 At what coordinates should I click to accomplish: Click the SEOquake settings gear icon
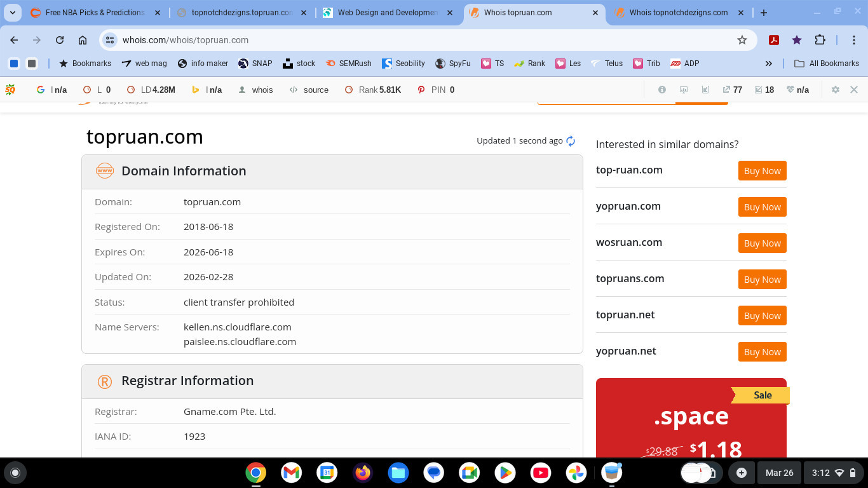[836, 90]
